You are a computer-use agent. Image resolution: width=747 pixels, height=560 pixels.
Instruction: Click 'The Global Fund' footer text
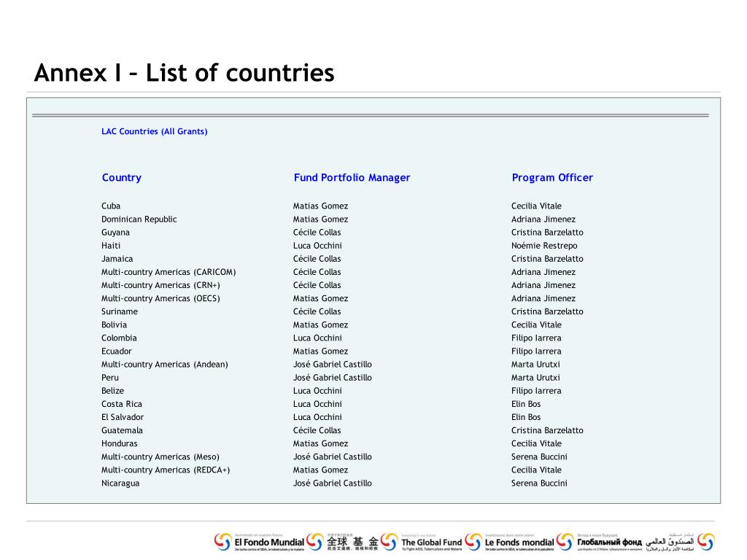[432, 542]
